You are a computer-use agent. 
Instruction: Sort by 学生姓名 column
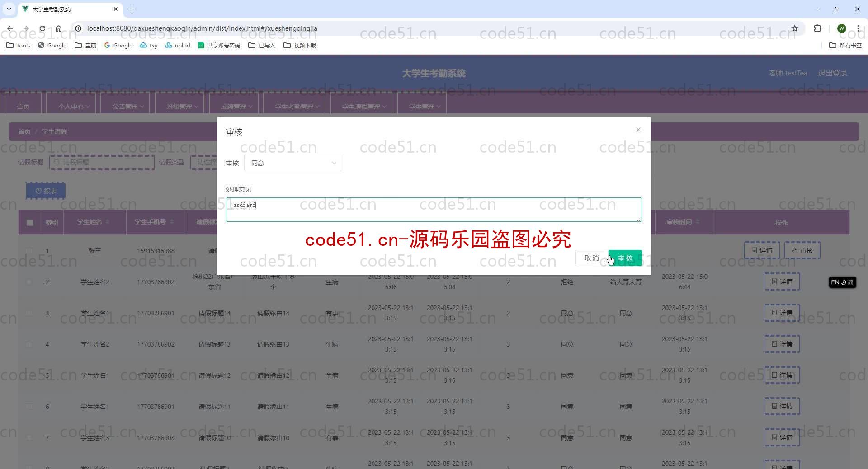pos(108,222)
